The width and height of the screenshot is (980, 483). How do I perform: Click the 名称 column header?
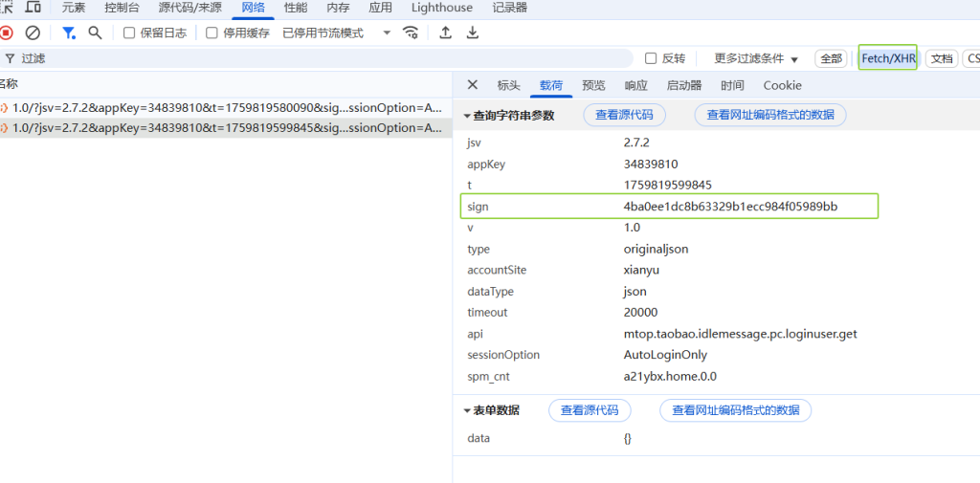coord(226,83)
